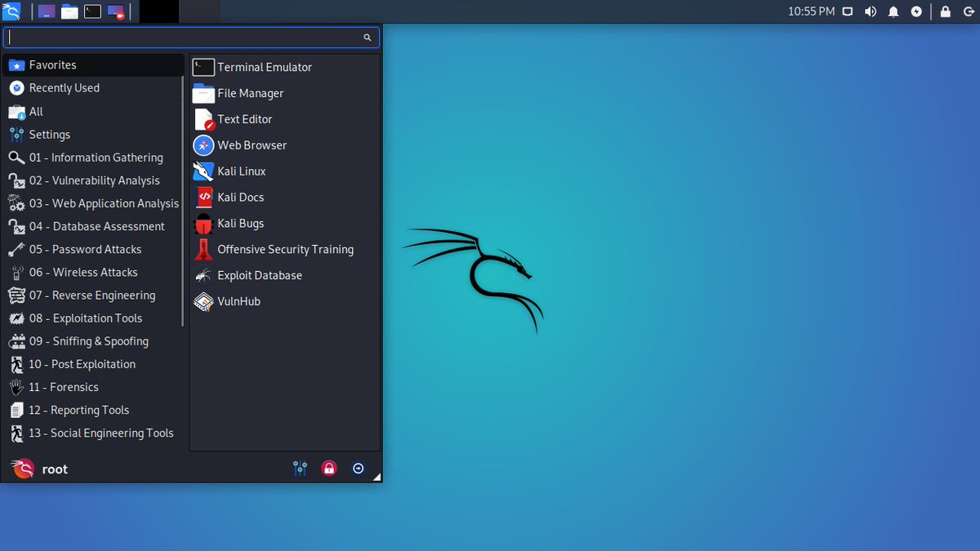The image size is (980, 551).
Task: Launch the File Manager
Action: [x=250, y=93]
